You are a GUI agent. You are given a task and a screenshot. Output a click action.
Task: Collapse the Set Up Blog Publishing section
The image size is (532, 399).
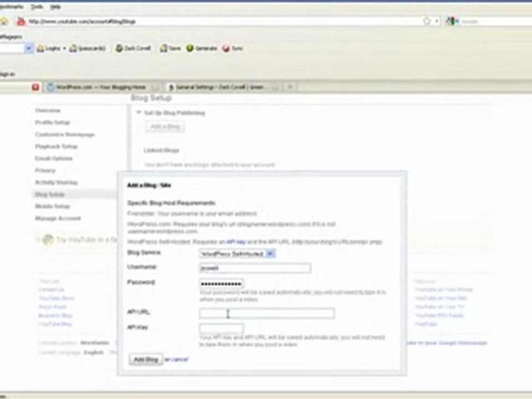[139, 112]
